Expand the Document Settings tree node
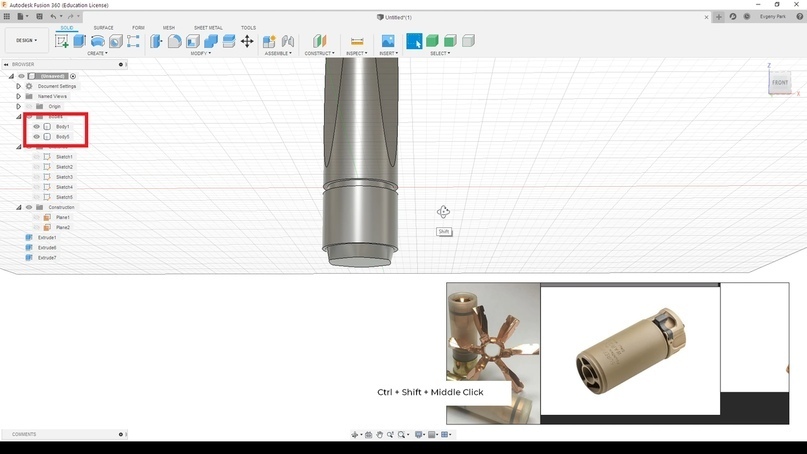The image size is (807, 454). tap(18, 86)
